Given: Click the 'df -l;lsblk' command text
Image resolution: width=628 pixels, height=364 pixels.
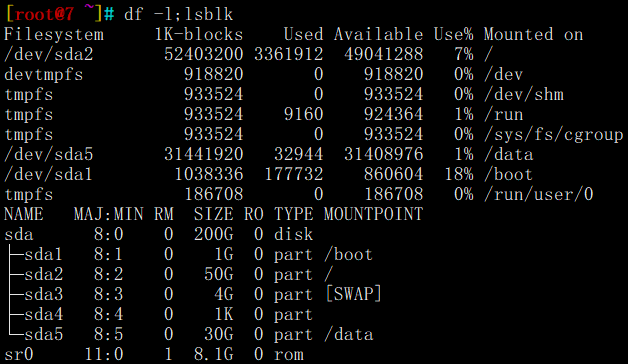Looking at the screenshot, I should click(178, 14).
